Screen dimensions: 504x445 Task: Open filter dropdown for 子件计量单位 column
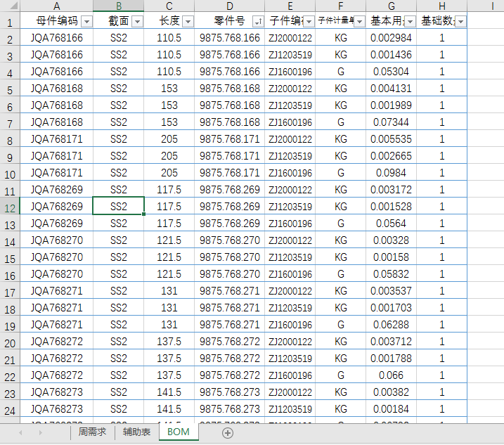click(x=360, y=22)
